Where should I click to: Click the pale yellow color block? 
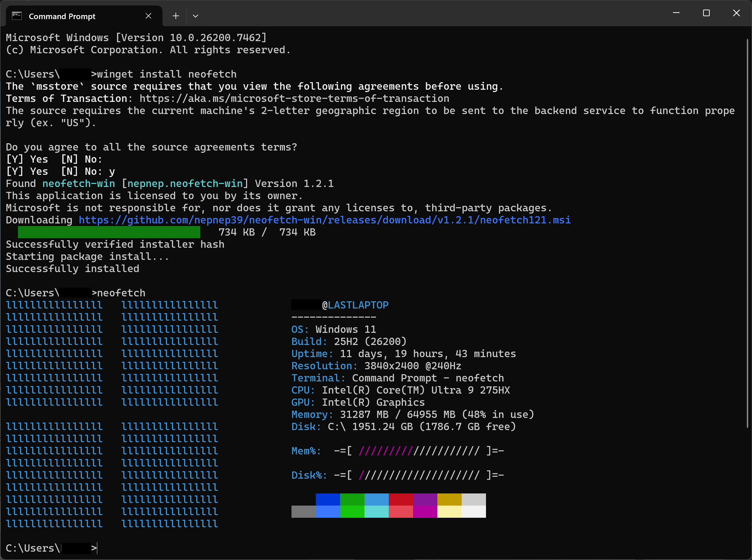[x=449, y=512]
